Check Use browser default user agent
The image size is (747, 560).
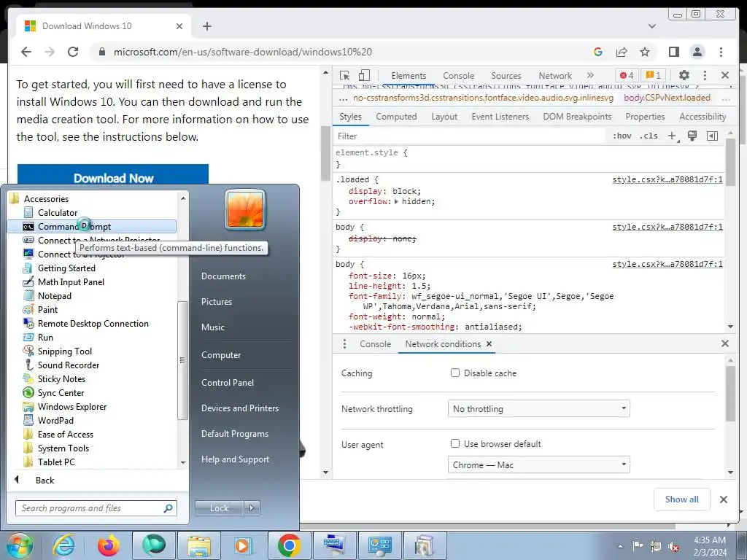[455, 443]
